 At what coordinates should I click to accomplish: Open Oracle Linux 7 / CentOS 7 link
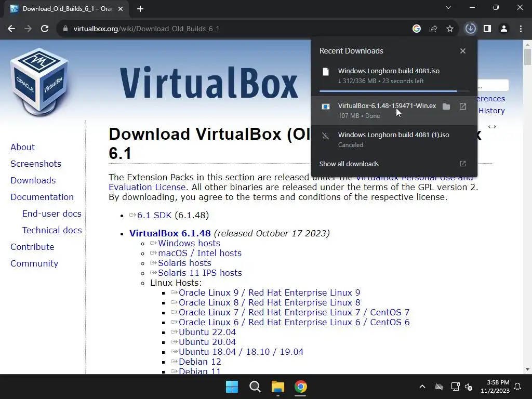[x=294, y=312]
